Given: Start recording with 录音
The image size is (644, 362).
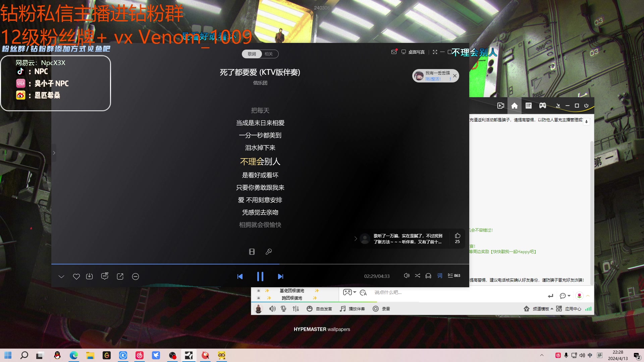Looking at the screenshot, I should [381, 309].
